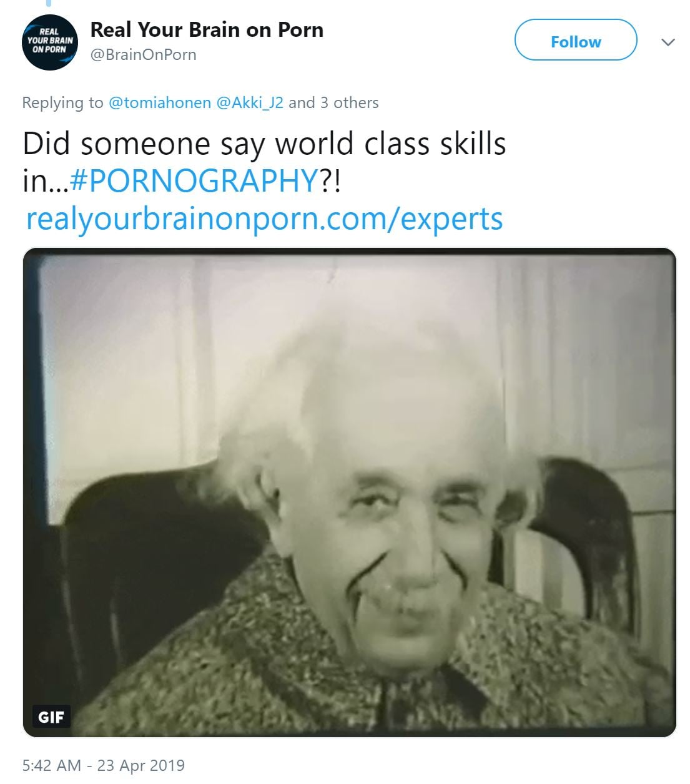This screenshot has height=784, width=690.
Task: Play the GIF by clicking the man's face
Action: tap(400, 531)
